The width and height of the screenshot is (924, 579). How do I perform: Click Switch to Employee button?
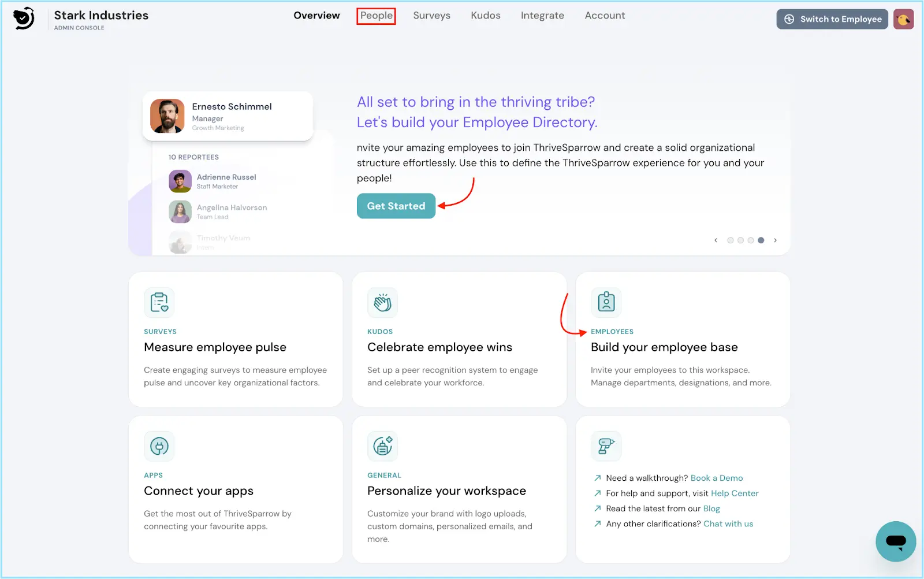[x=832, y=19]
